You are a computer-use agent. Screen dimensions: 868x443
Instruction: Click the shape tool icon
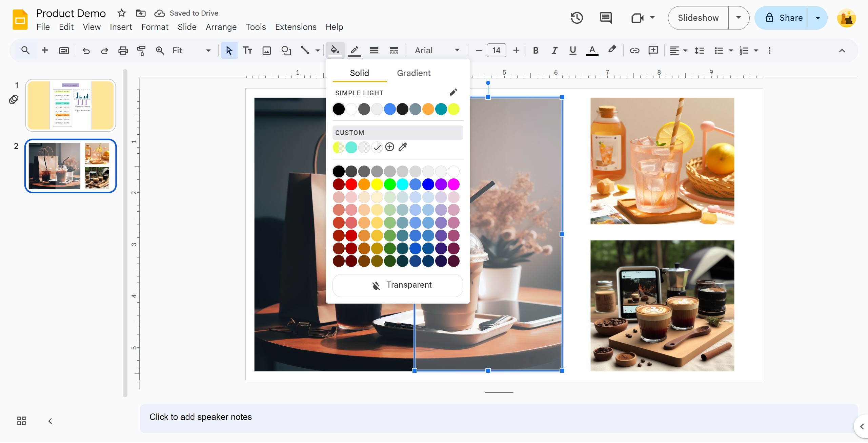pos(286,51)
